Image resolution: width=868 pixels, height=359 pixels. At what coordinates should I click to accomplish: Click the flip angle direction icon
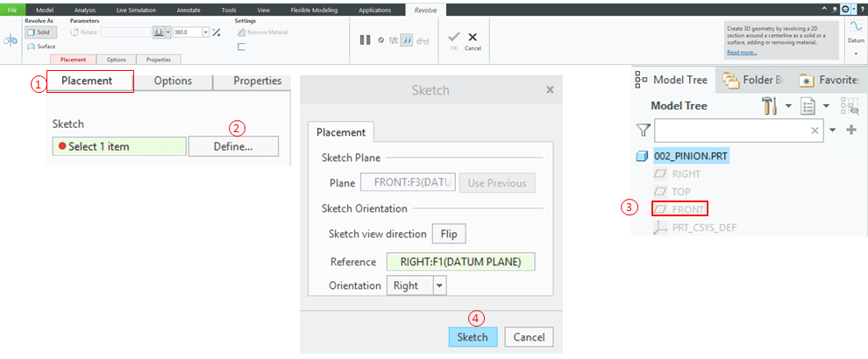[217, 32]
